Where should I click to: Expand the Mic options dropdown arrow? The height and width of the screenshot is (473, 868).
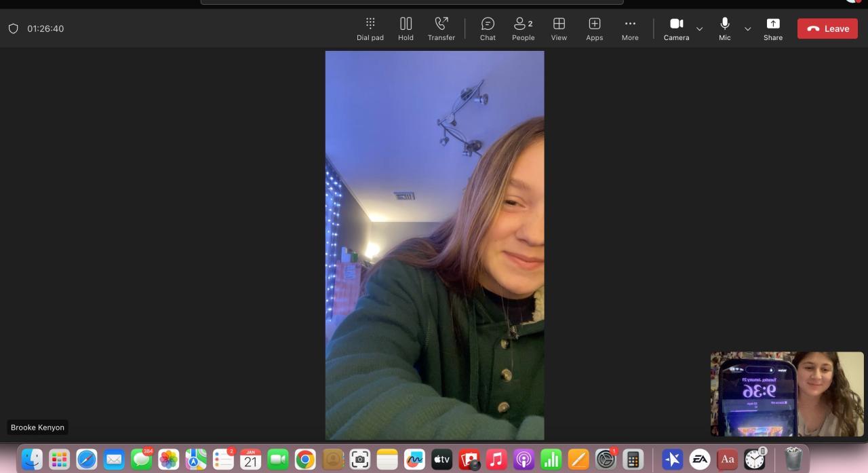click(748, 29)
